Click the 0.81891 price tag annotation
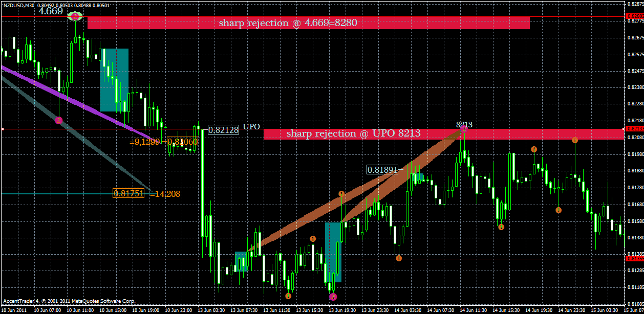The image size is (644, 314). tap(382, 169)
